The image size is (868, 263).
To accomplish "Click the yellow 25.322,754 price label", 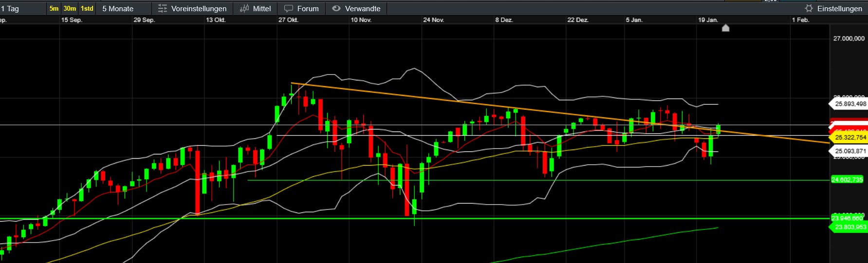I will (x=848, y=137).
